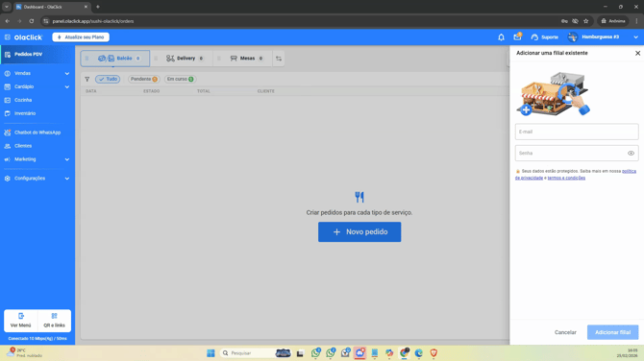Image resolution: width=644 pixels, height=361 pixels.
Task: Toggle password visibility eye icon
Action: click(x=631, y=154)
